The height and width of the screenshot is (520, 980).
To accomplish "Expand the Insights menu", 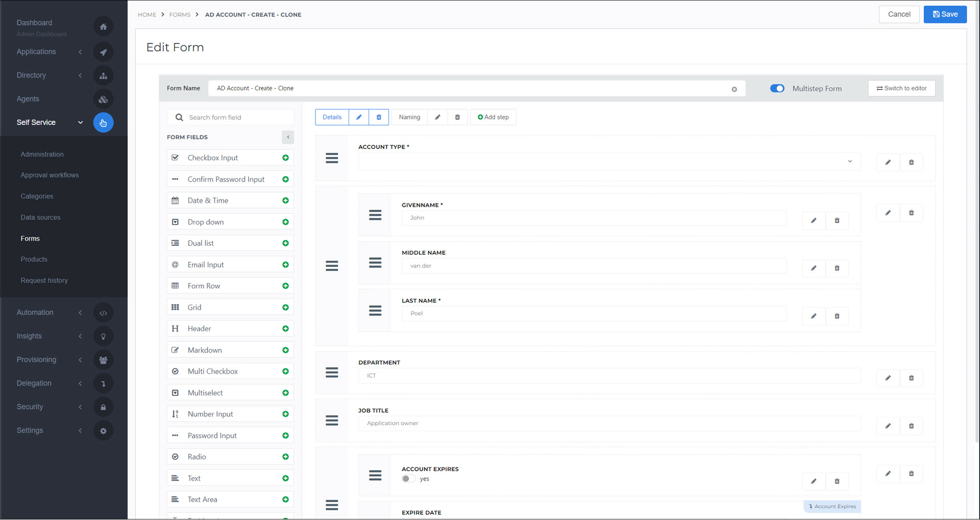I will (x=80, y=336).
